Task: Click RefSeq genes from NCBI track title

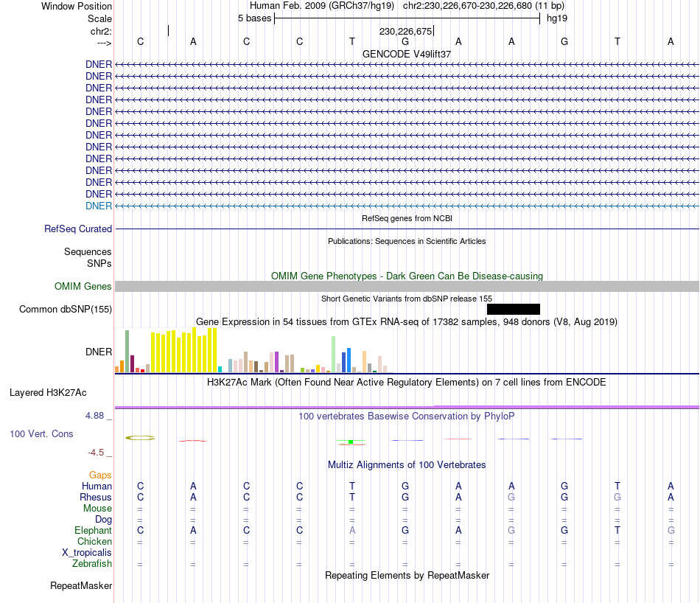Action: click(407, 218)
